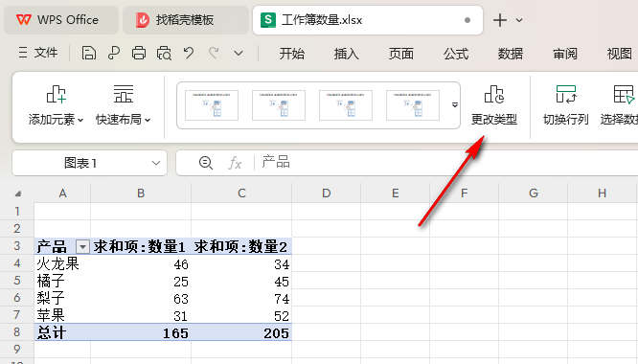Open the name box dropdown showing 图表1

(156, 163)
